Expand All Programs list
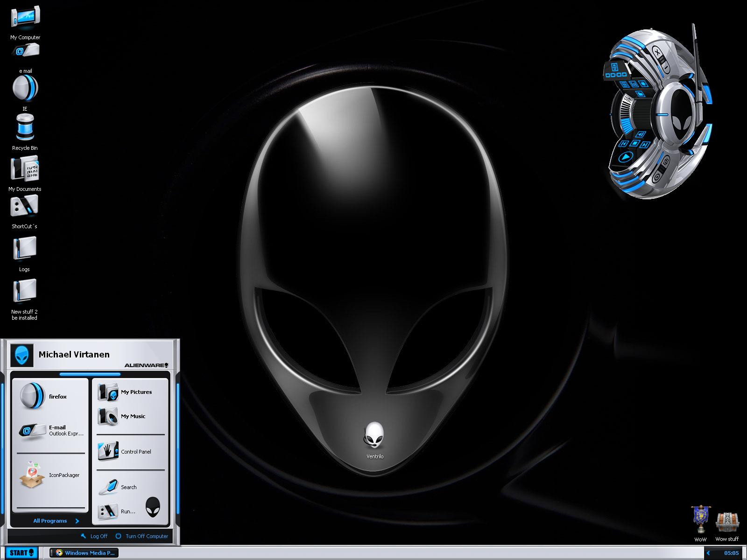The width and height of the screenshot is (747, 560). click(x=56, y=521)
